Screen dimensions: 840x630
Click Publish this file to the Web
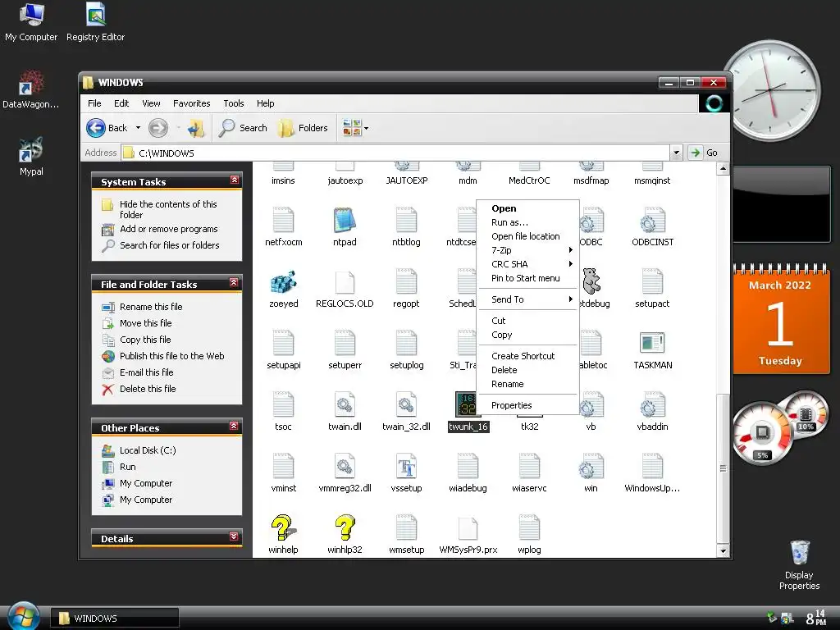tap(171, 356)
